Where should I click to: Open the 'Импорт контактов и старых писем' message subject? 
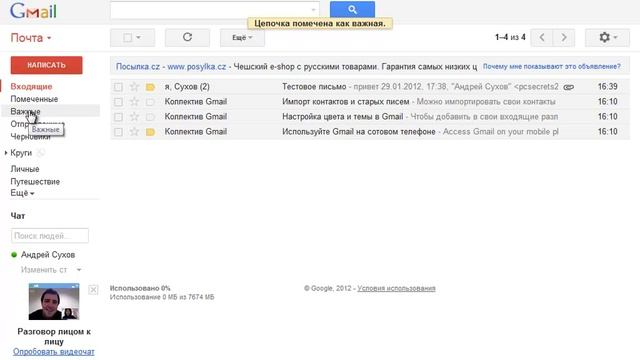(x=346, y=102)
